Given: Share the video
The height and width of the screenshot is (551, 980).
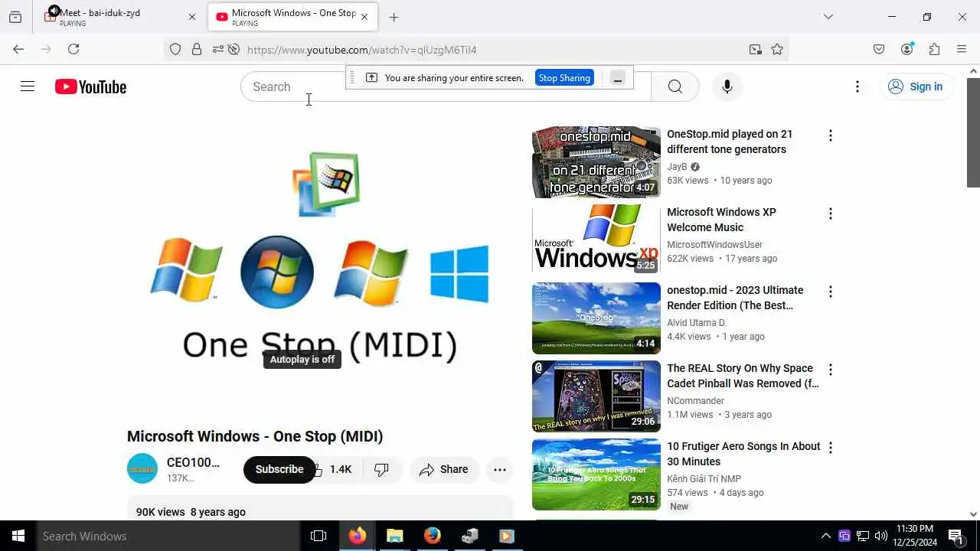Looking at the screenshot, I should tap(444, 469).
